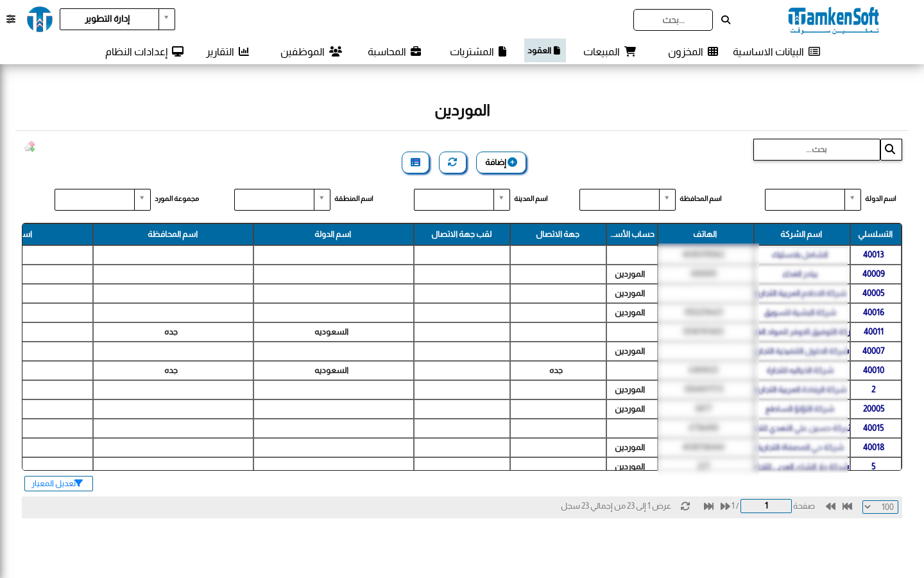The height and width of the screenshot is (578, 924).
Task: Click the list view toolbar button
Action: 415,162
